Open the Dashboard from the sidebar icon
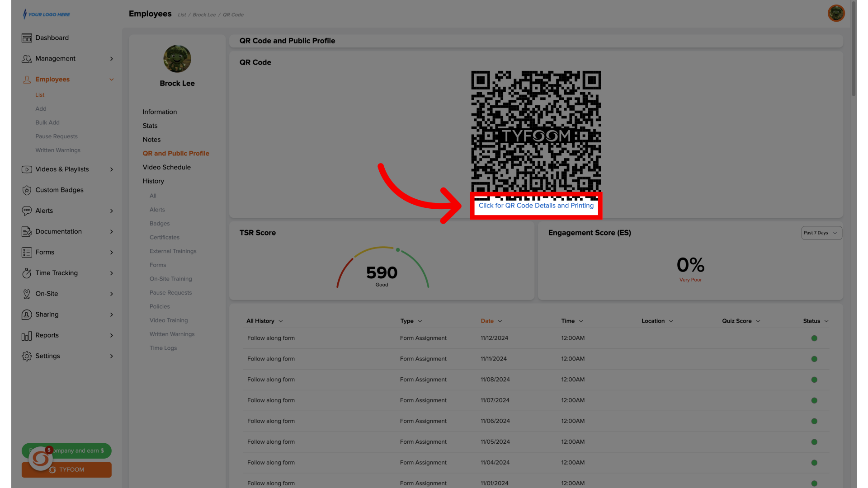The width and height of the screenshot is (868, 488). 27,38
